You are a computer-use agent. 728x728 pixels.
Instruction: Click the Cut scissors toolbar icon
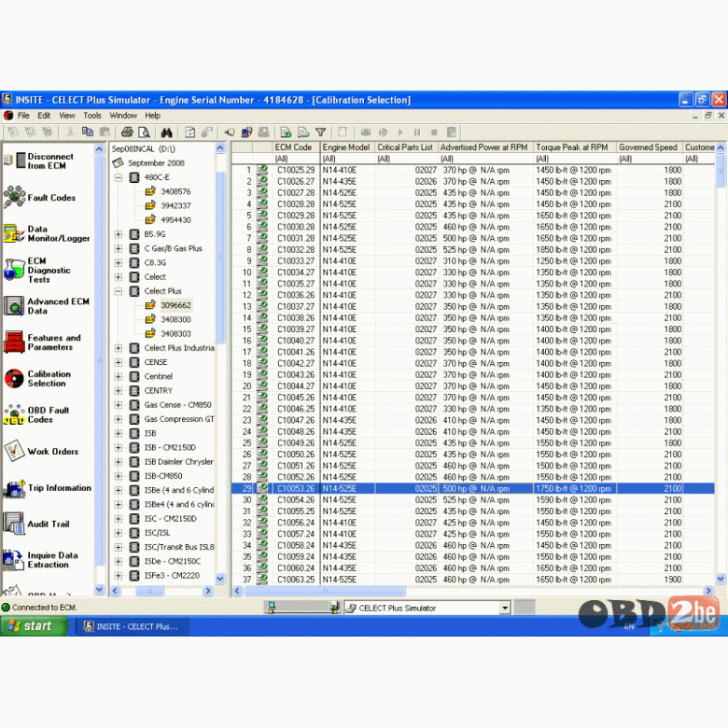(x=71, y=133)
